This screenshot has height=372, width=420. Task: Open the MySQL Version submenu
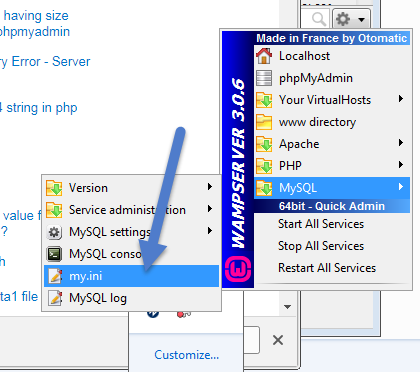point(131,188)
